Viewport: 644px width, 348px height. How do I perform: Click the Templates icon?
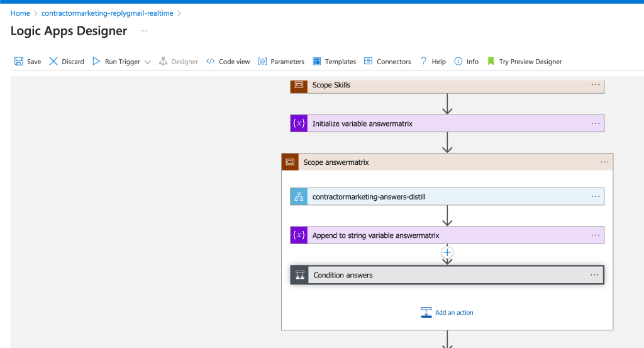tap(317, 61)
